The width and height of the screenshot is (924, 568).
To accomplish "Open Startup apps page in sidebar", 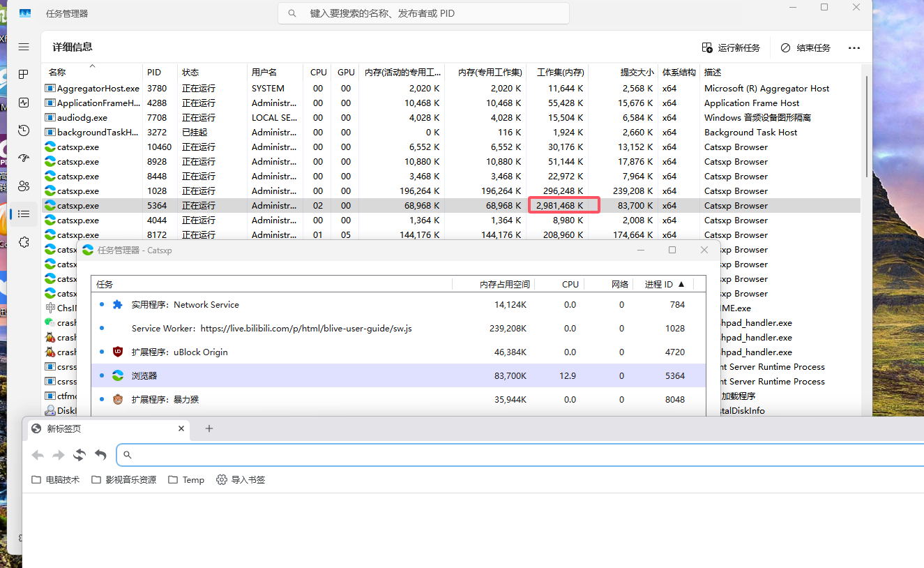I will pyautogui.click(x=24, y=158).
